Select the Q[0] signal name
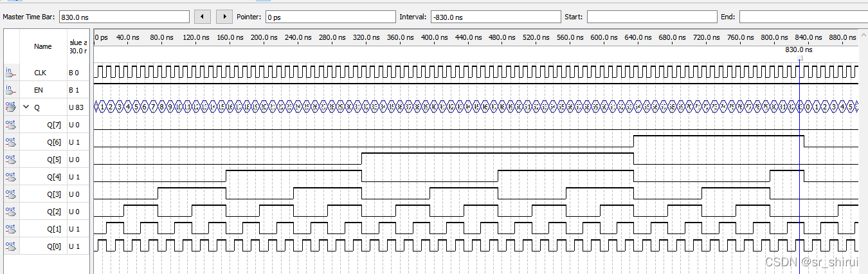This screenshot has height=274, width=868. point(55,246)
